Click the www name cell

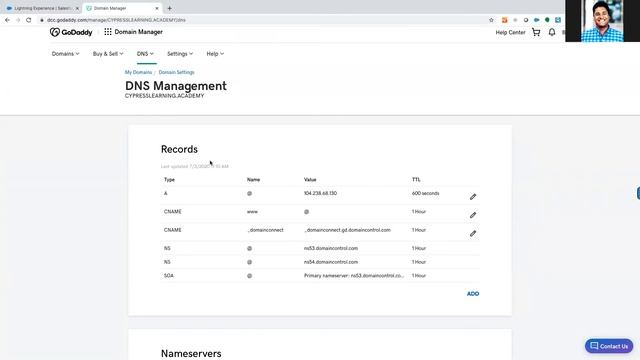(x=252, y=211)
